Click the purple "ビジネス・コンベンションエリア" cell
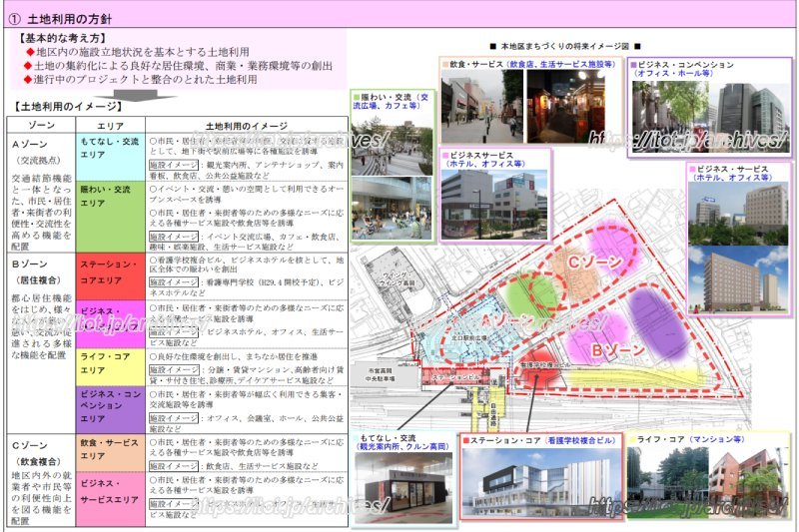 click(x=111, y=410)
